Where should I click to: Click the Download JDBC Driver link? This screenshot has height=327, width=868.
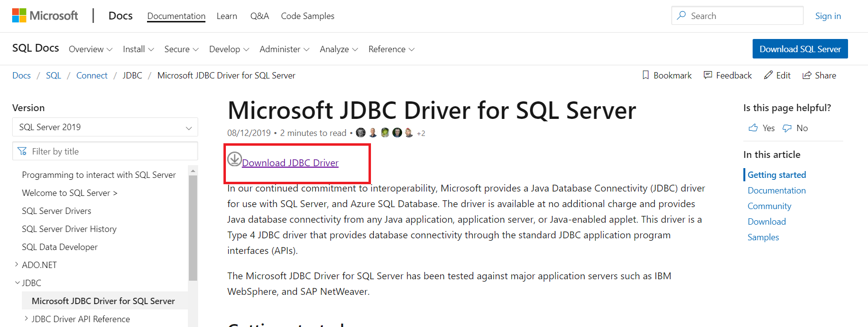290,163
